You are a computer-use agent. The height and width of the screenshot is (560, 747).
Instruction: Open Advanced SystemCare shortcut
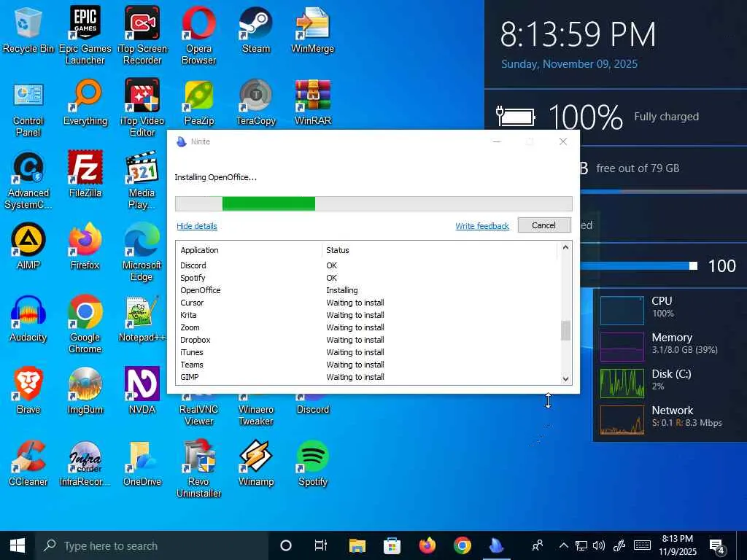(x=28, y=180)
